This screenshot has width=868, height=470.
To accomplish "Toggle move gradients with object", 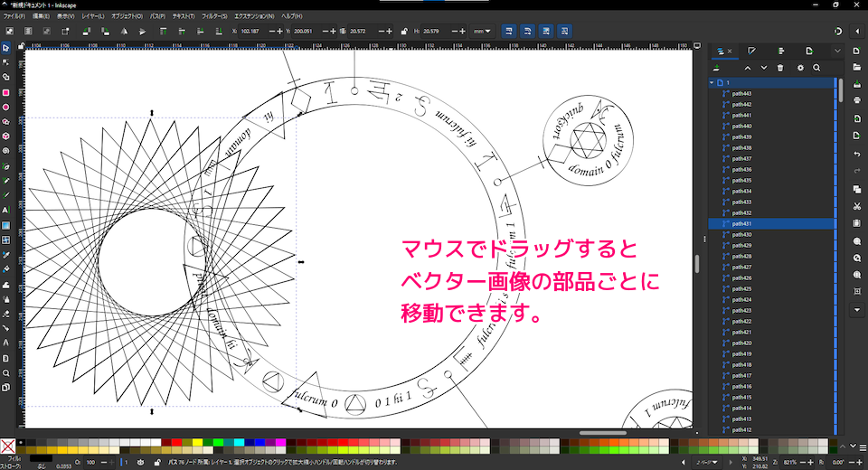I will [546, 32].
